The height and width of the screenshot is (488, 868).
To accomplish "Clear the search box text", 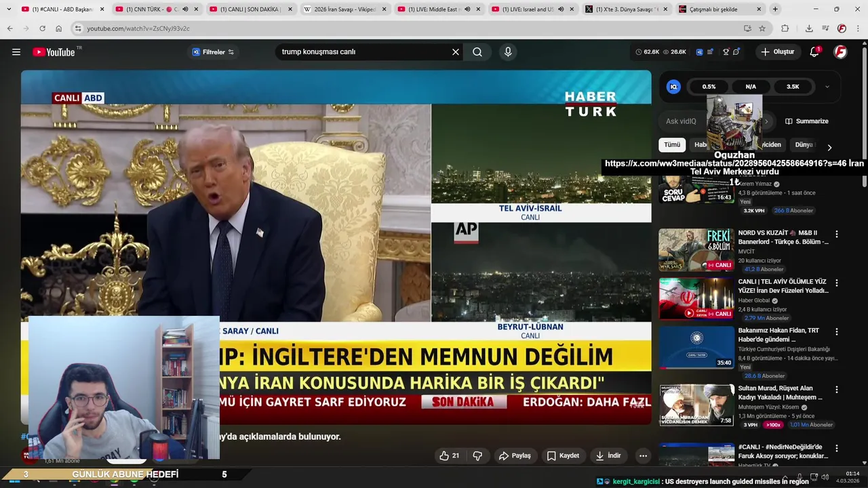I will coord(456,52).
